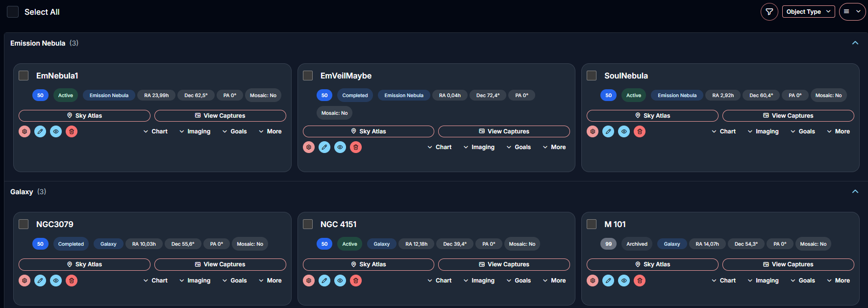
Task: Click View Captures on NGC3079
Action: 220,264
